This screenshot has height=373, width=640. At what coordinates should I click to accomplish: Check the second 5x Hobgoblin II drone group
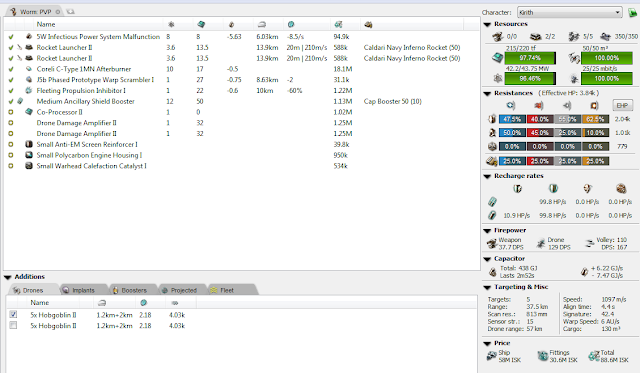pos(13,325)
